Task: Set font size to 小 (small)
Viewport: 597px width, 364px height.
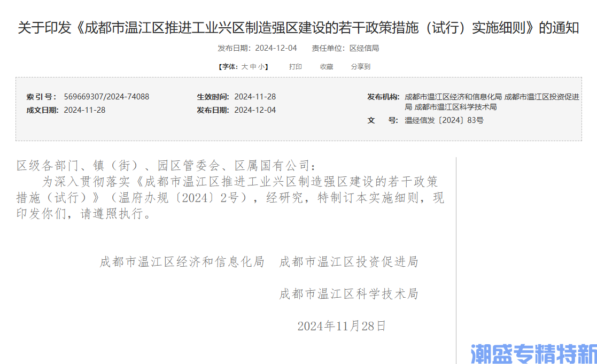Action: (x=261, y=67)
